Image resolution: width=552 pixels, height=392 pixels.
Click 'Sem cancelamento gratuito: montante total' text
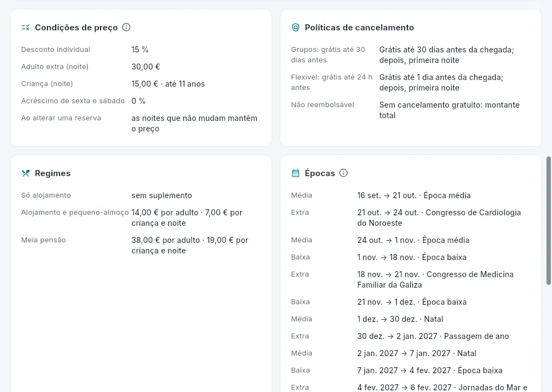449,110
